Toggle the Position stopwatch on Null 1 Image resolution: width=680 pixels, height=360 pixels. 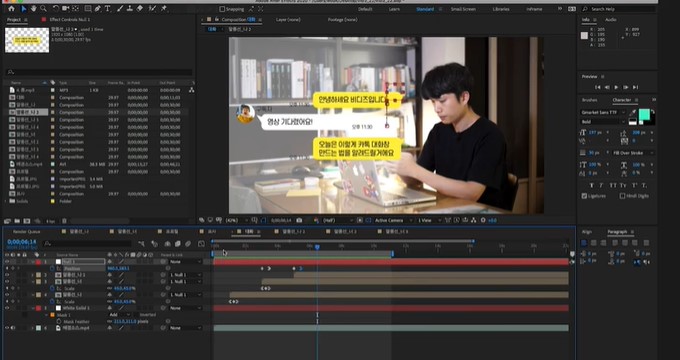(x=52, y=268)
